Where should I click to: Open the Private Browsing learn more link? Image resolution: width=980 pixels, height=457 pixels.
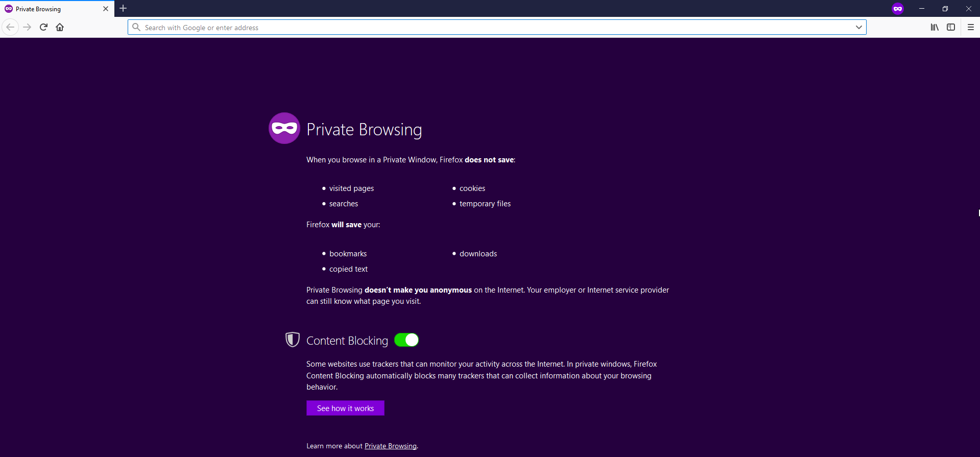point(390,446)
